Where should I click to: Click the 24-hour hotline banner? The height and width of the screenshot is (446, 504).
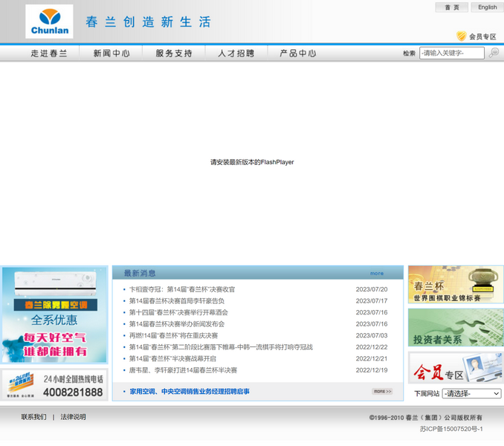coord(54,385)
